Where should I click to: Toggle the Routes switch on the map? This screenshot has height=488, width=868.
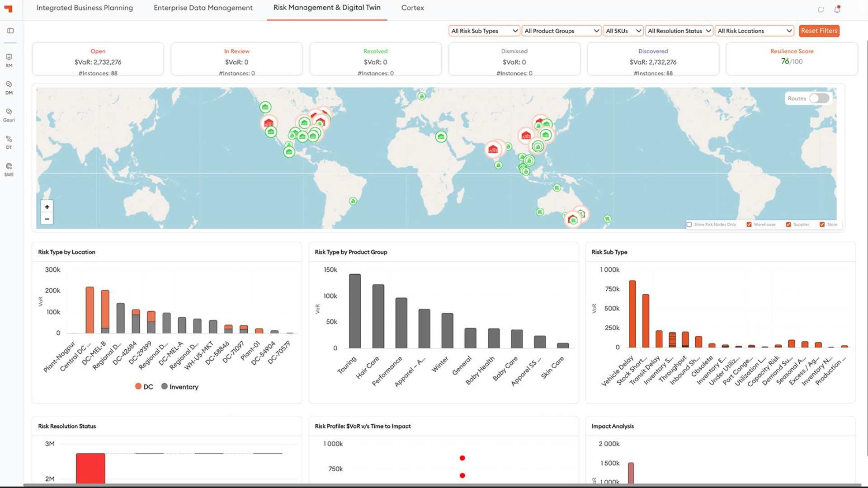(819, 99)
